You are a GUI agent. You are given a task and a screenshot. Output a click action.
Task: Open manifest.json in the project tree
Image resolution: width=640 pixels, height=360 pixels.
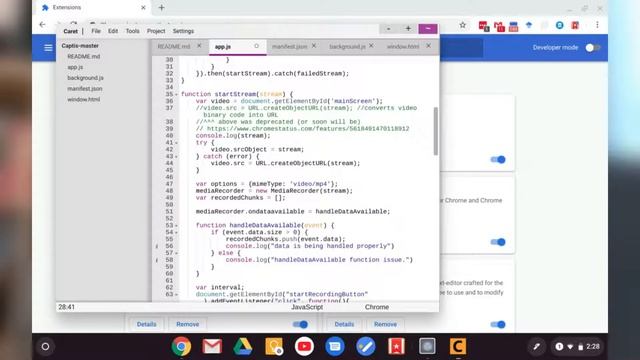[85, 89]
